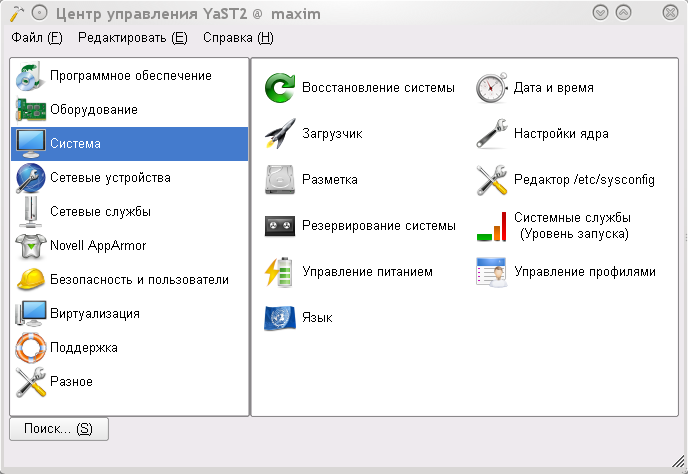Grab the window resize grip corner
Screen dimensions: 688x474
click(x=678, y=461)
